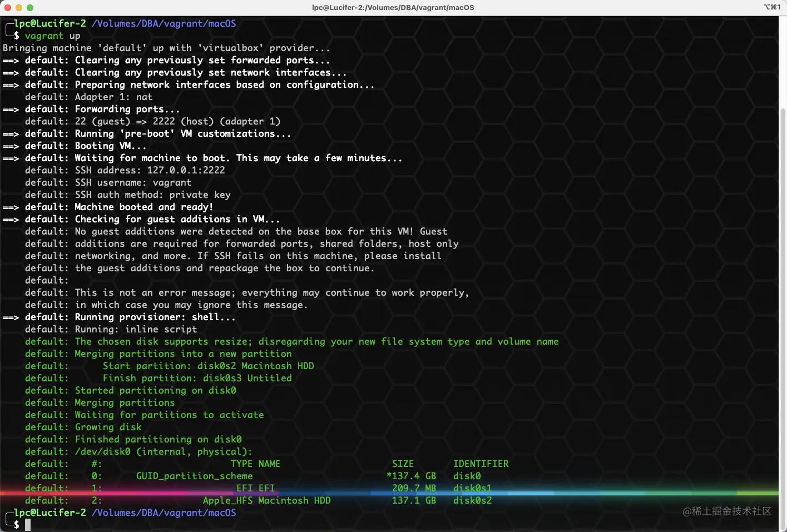Viewport: 787px width, 532px height.
Task: Click the 'No guest additions were detected' line
Action: pos(236,232)
